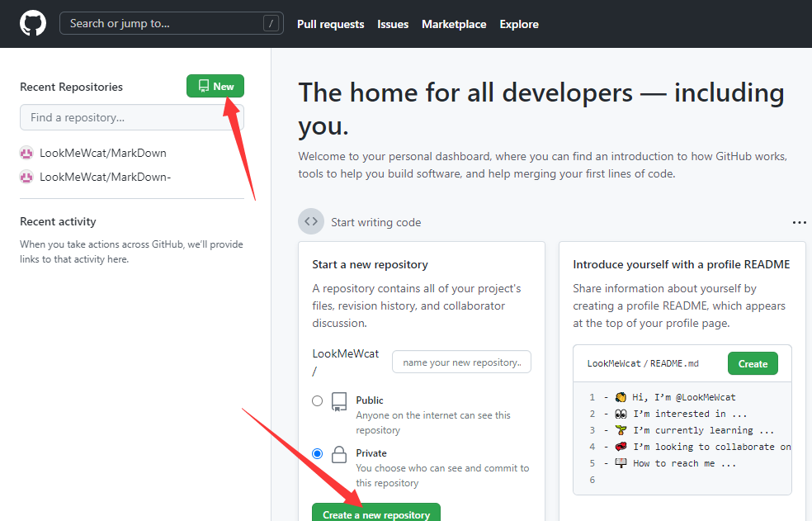Click Introduce yourself with a profile README heading

pos(681,264)
